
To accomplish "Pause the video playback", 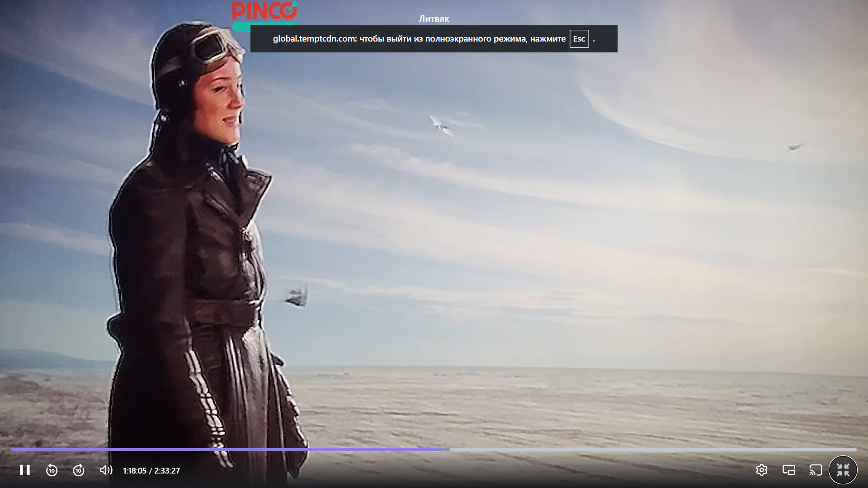I will [25, 470].
